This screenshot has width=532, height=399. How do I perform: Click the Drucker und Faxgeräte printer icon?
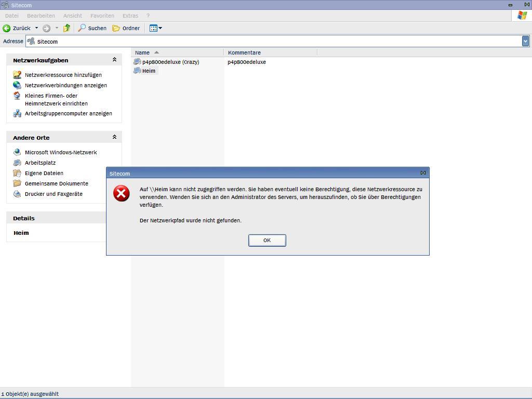[x=17, y=194]
